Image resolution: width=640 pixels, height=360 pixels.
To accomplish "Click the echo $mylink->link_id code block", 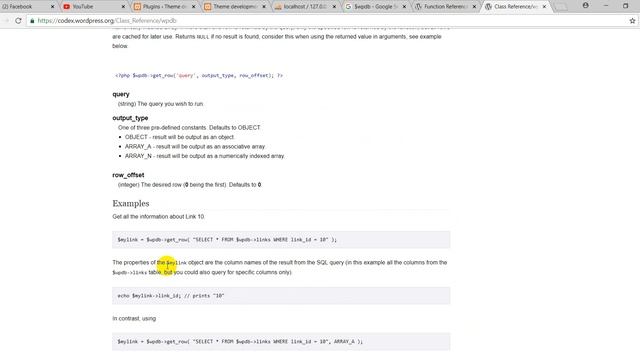I will click(281, 296).
